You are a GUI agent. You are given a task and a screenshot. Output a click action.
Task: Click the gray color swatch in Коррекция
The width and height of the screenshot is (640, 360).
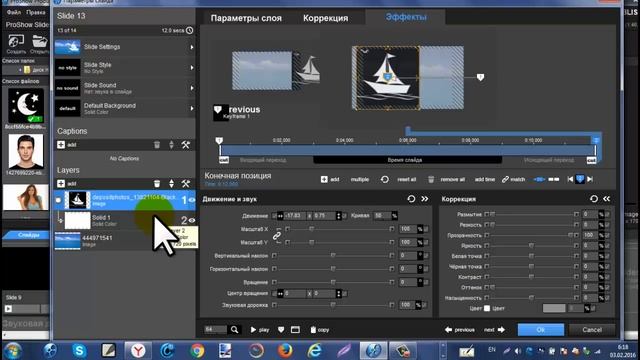(x=554, y=308)
